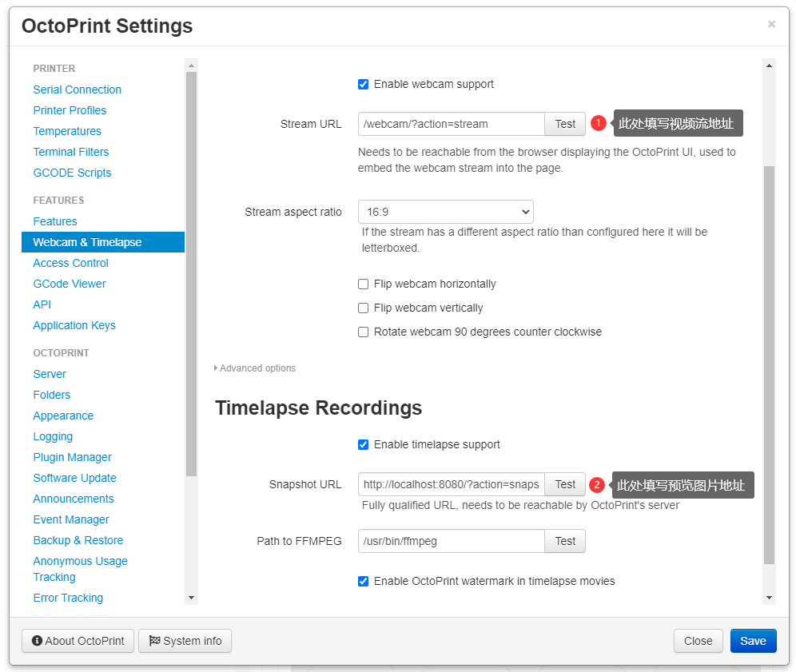Select Serial Connection in sidebar
The image size is (796, 672).
point(77,89)
